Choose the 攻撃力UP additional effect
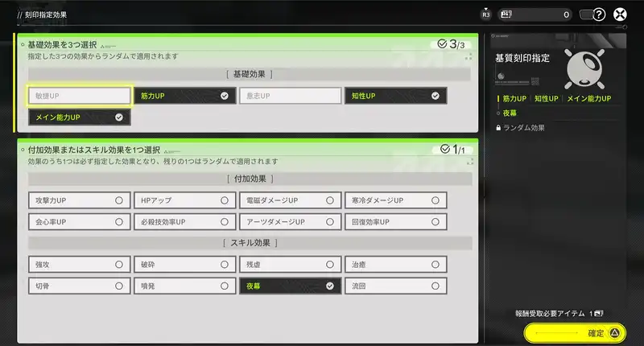 pos(80,200)
